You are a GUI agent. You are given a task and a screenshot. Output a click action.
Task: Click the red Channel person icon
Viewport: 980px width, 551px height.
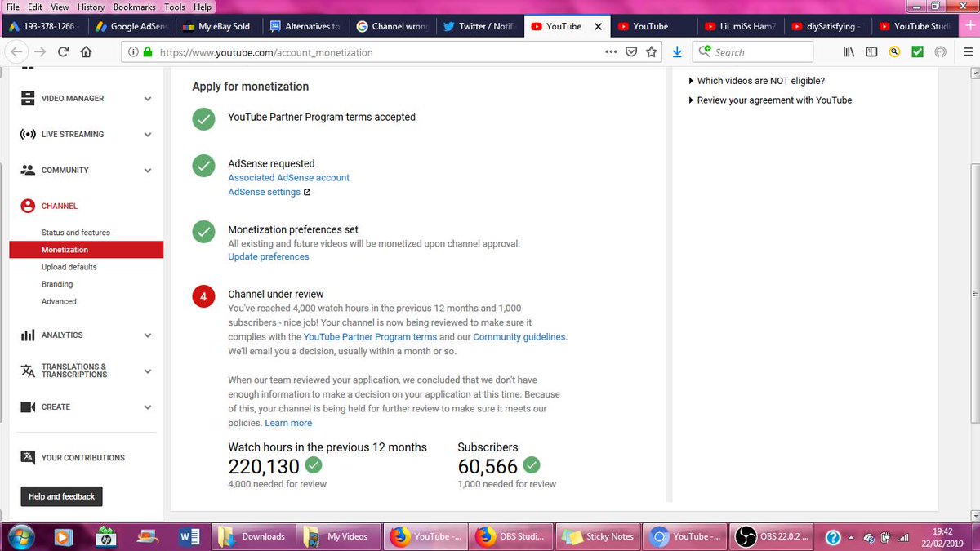(28, 206)
